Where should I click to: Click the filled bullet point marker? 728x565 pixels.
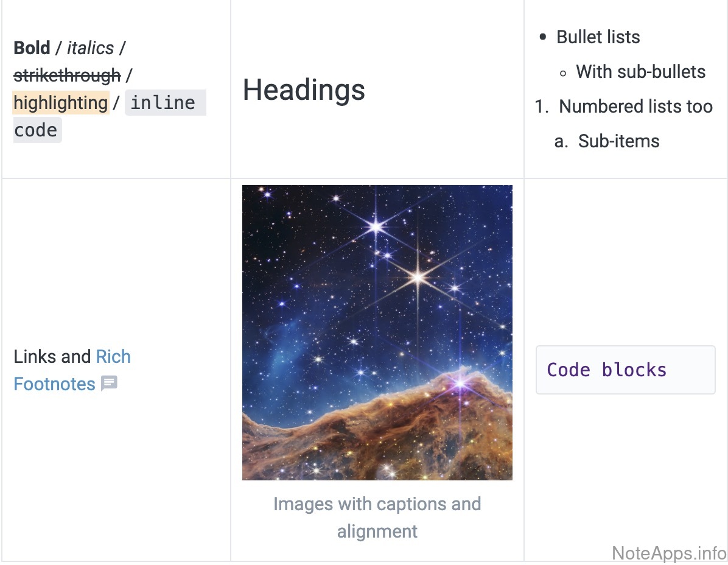[543, 37]
